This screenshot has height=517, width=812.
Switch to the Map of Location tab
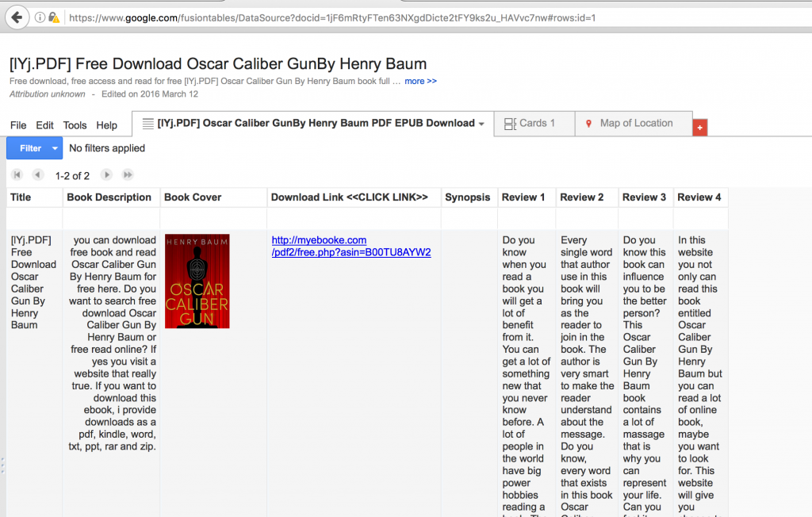[x=634, y=123]
